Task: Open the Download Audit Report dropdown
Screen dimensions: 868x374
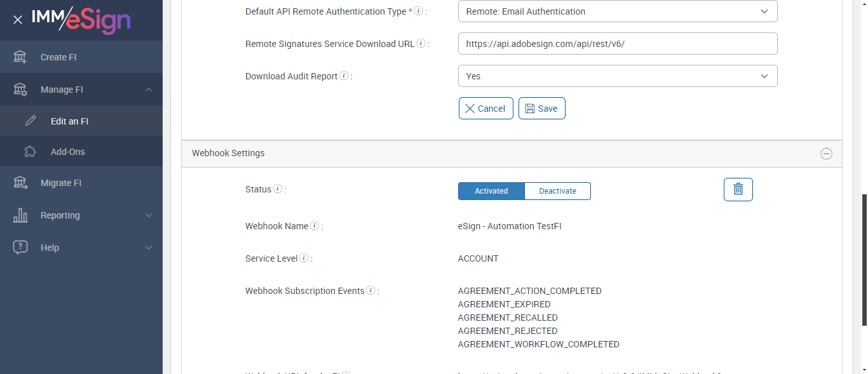Action: tap(617, 76)
